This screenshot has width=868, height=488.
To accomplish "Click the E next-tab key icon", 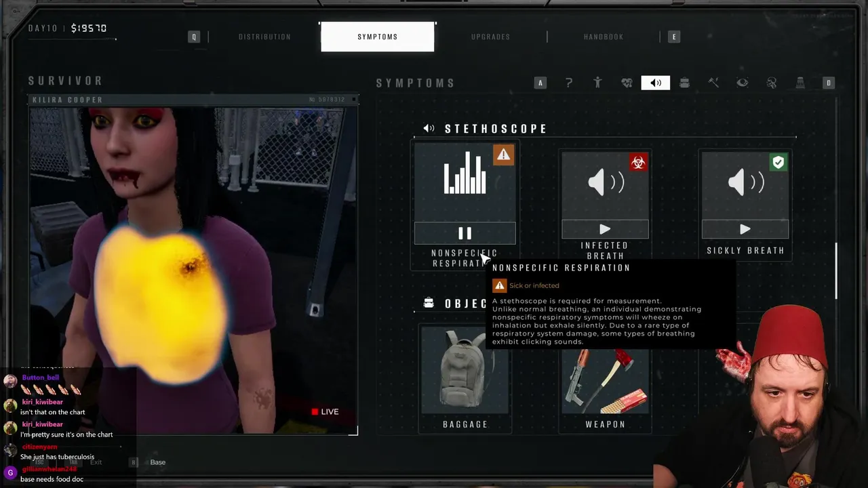I will click(x=673, y=37).
